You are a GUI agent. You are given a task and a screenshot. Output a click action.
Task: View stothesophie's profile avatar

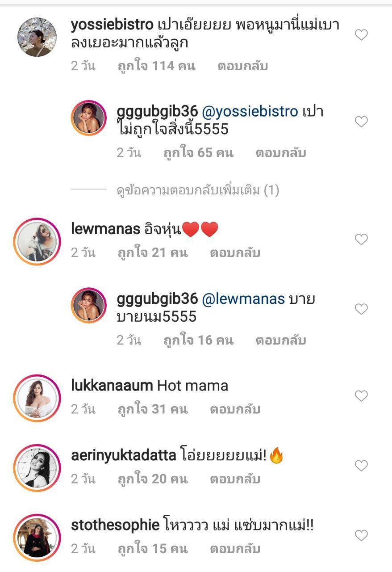(37, 537)
